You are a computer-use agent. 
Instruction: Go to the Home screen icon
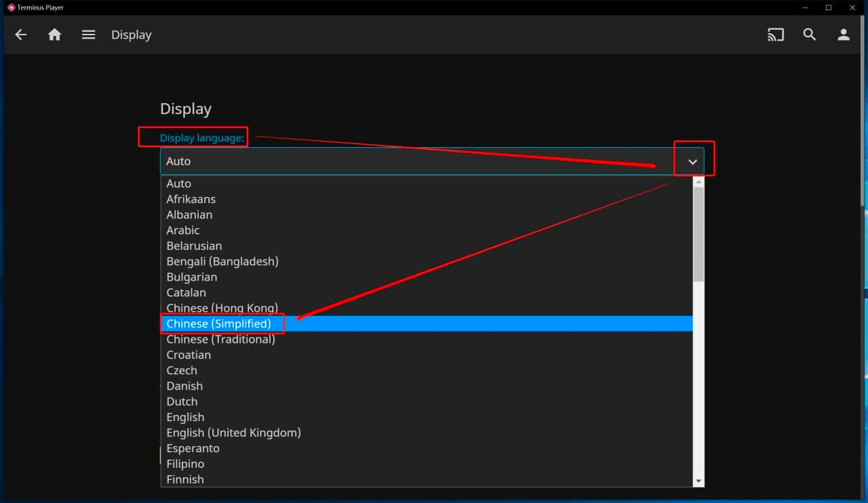click(55, 35)
